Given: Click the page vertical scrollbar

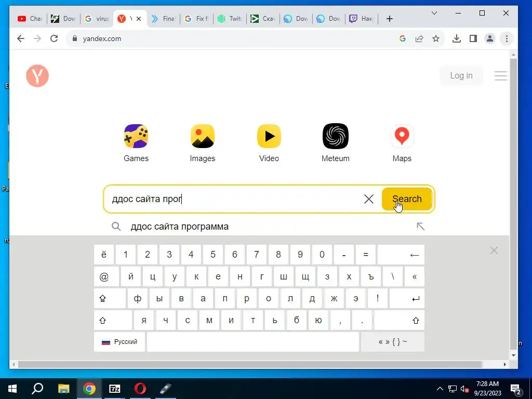Looking at the screenshot, I should click(x=514, y=204).
